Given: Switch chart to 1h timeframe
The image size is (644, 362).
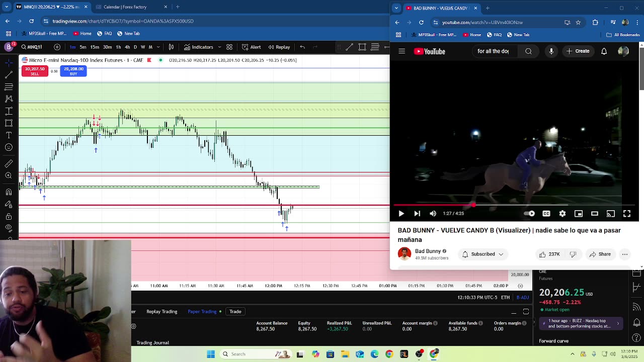Looking at the screenshot, I should pos(118,47).
